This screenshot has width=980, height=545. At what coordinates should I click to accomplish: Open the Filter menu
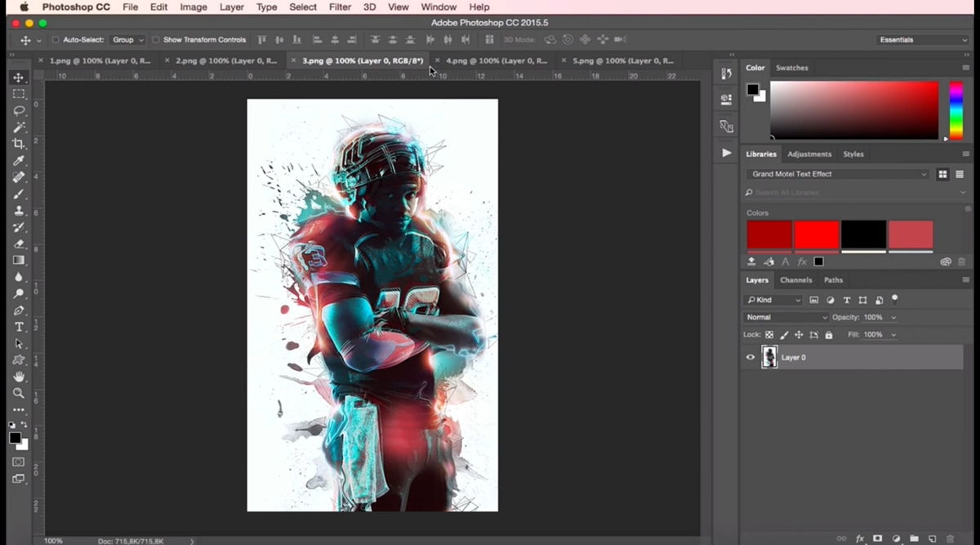[x=340, y=7]
